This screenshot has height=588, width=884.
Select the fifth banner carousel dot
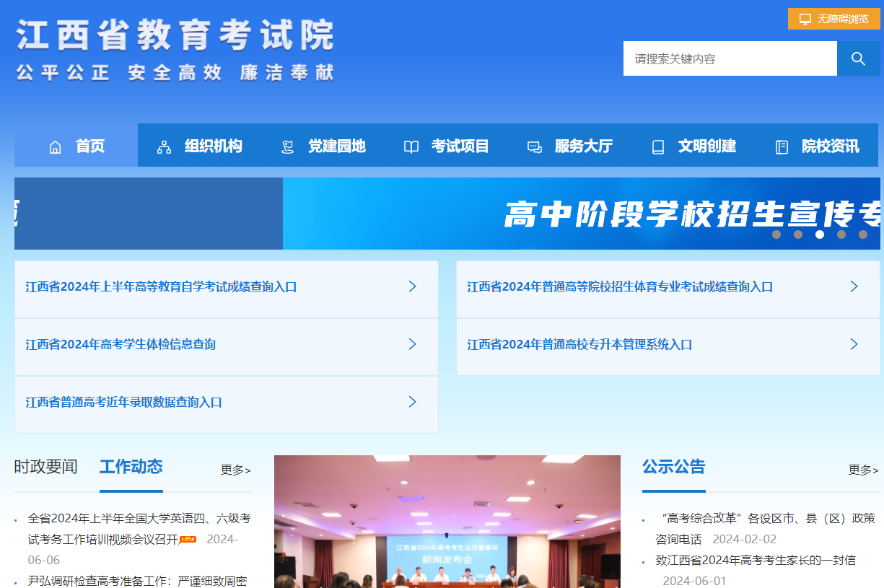(x=863, y=234)
